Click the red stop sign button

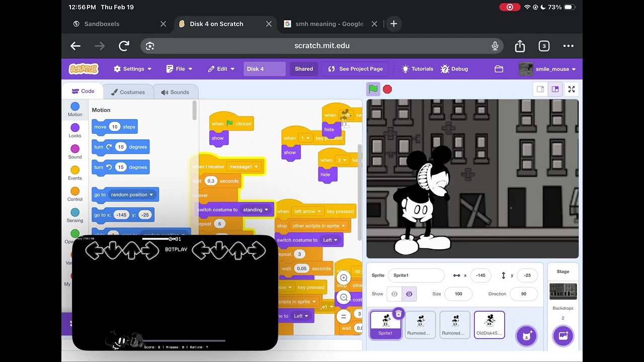pos(387,89)
